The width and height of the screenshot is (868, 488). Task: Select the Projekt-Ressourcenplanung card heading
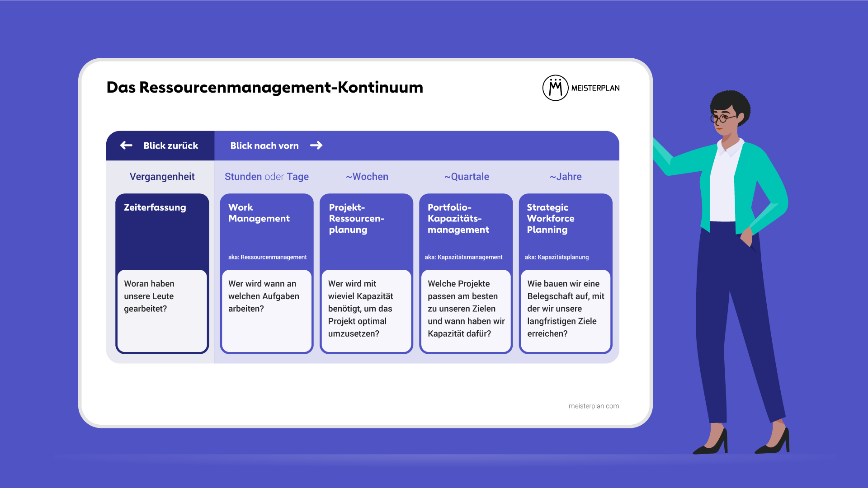356,219
